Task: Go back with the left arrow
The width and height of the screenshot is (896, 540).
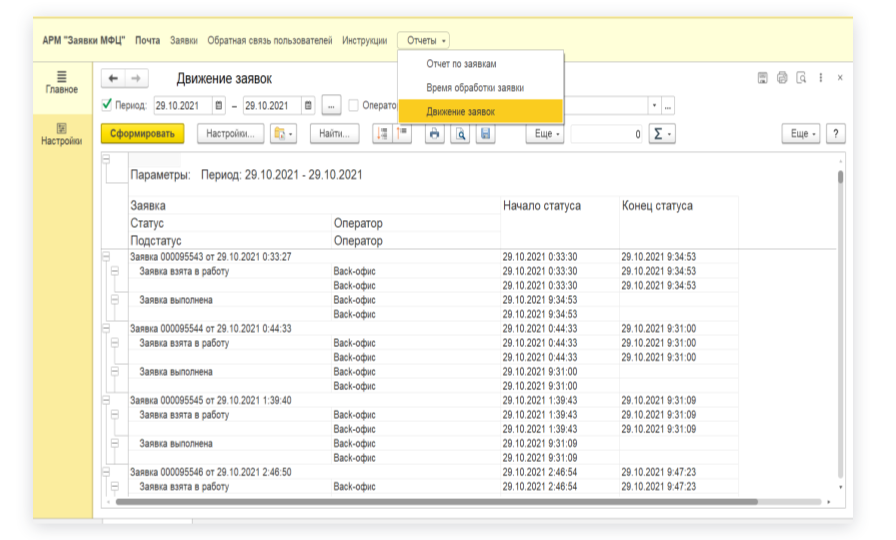Action: (x=113, y=79)
